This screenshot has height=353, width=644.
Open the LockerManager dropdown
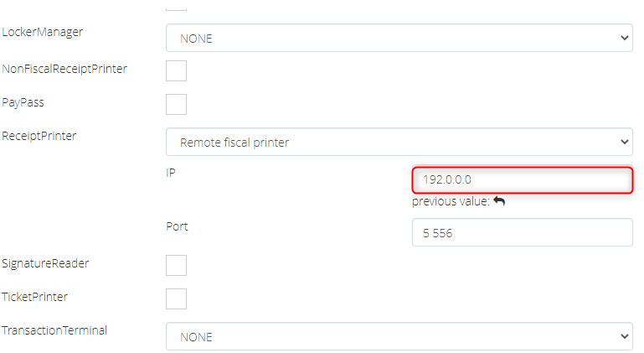coord(399,38)
